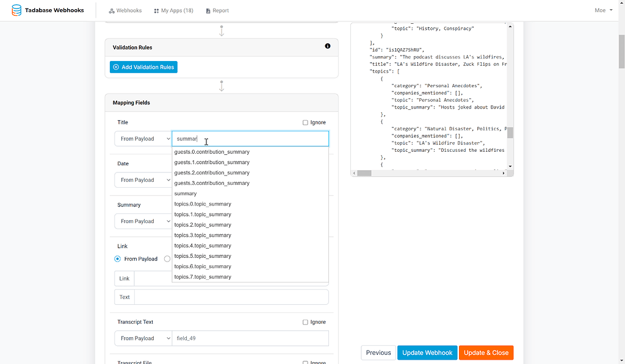The width and height of the screenshot is (625, 364).
Task: Click the JSON preview horizontal scrollbar thumb
Action: coord(364,173)
